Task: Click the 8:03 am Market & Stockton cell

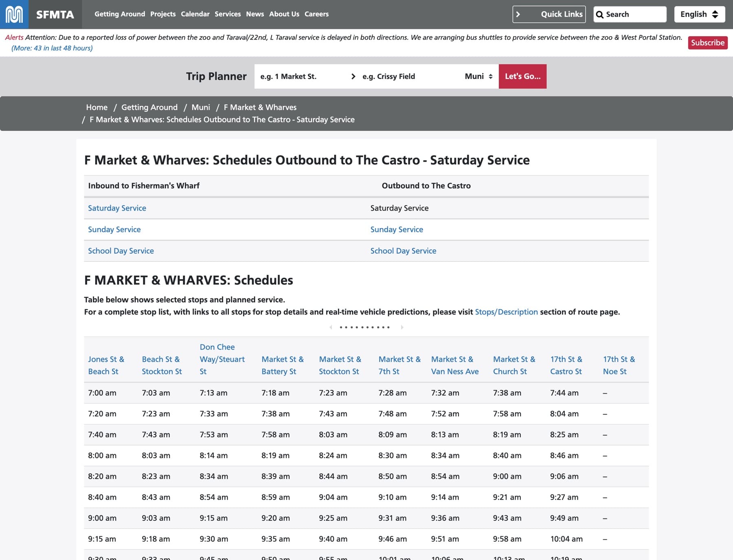Action: [x=333, y=435]
